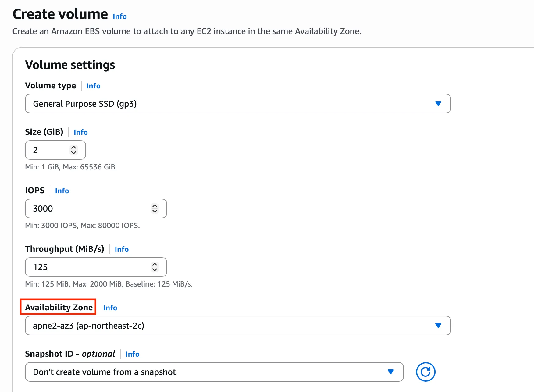Increment the IOPS value
The image size is (534, 392).
pyautogui.click(x=155, y=206)
